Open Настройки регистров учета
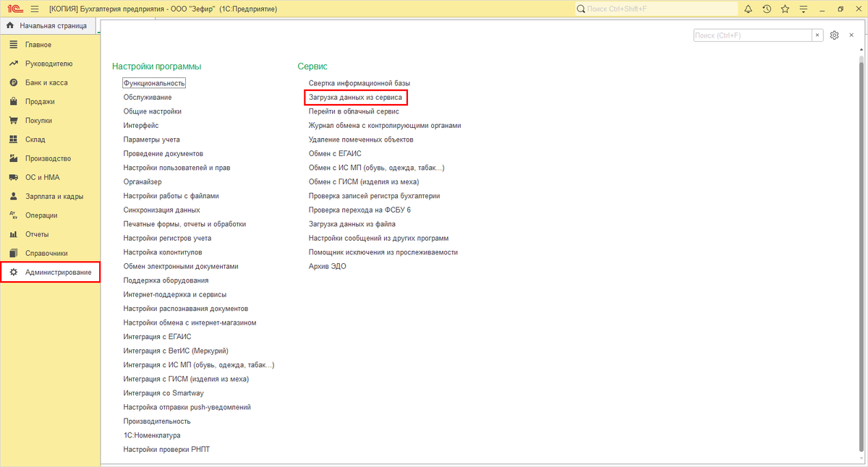The width and height of the screenshot is (868, 467). pyautogui.click(x=167, y=238)
